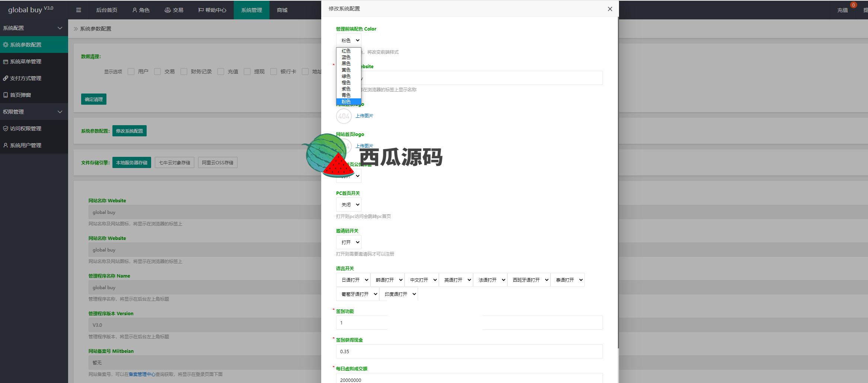Open 首页弹窗 in the sidebar
The height and width of the screenshot is (383, 868).
[x=34, y=95]
